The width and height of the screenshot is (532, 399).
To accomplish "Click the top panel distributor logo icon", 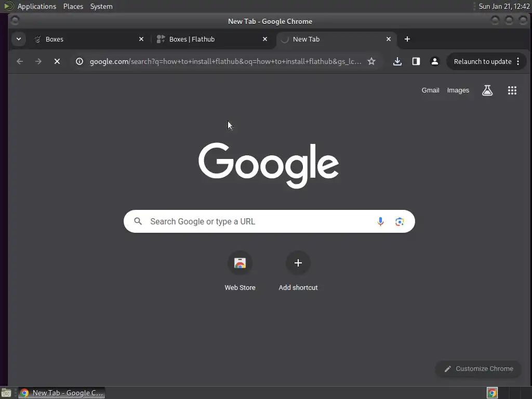I will [8, 6].
